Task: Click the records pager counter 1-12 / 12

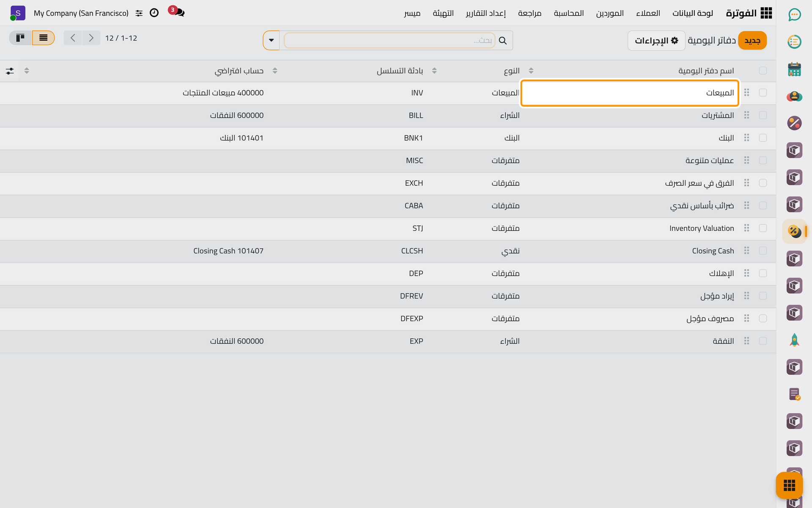Action: point(121,38)
